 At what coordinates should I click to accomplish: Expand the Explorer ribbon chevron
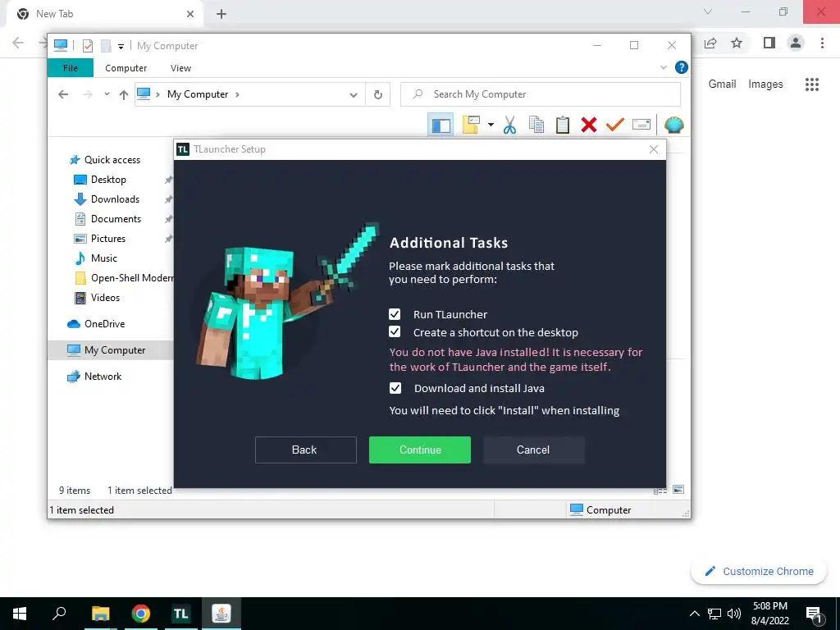(663, 67)
